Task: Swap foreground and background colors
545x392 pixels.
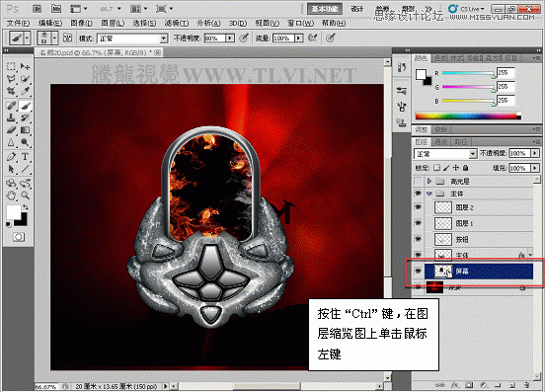Action: [x=26, y=207]
